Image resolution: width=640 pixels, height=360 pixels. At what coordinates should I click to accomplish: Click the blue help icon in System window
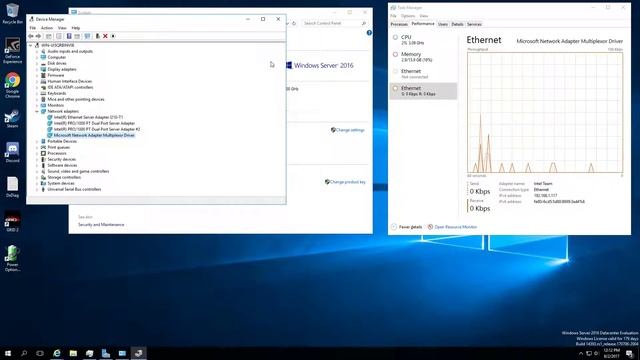[x=369, y=33]
